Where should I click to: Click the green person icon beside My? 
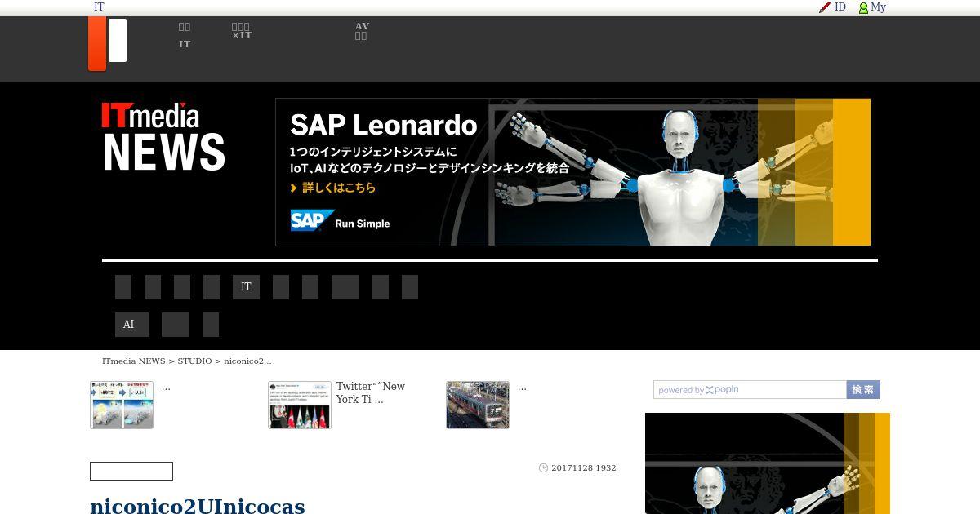click(863, 7)
